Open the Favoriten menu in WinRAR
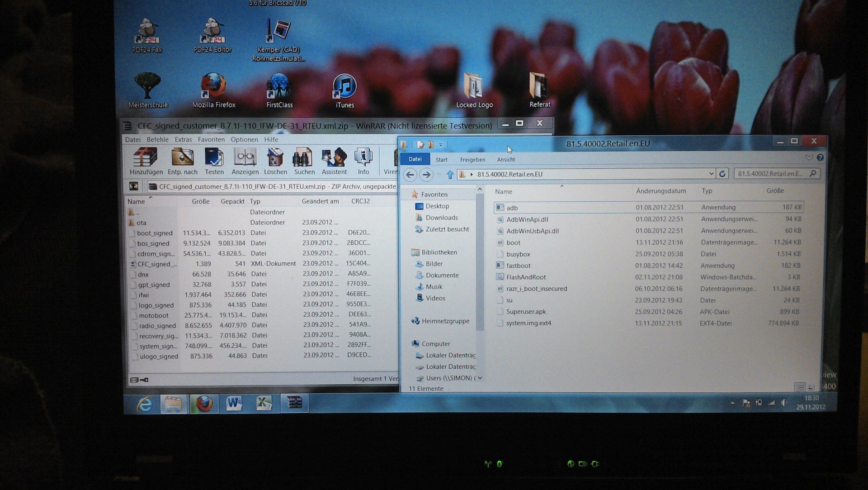The height and width of the screenshot is (490, 868). tap(211, 139)
